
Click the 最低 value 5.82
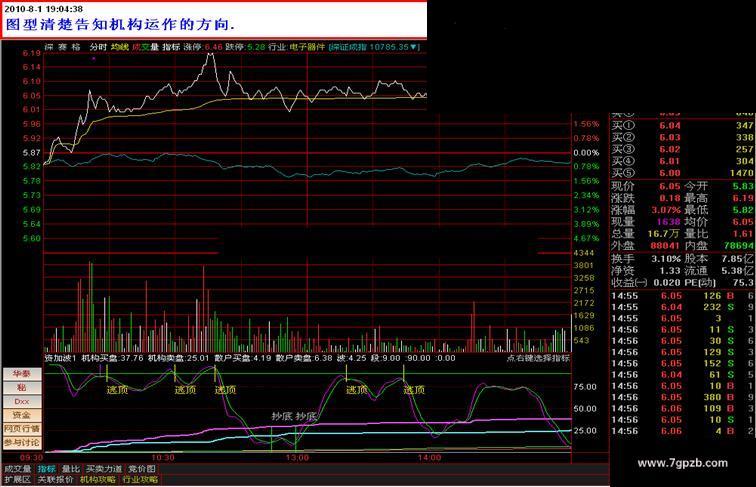point(743,210)
